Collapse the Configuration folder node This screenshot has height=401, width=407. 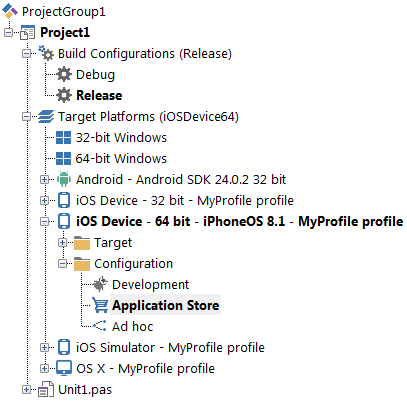pos(62,263)
